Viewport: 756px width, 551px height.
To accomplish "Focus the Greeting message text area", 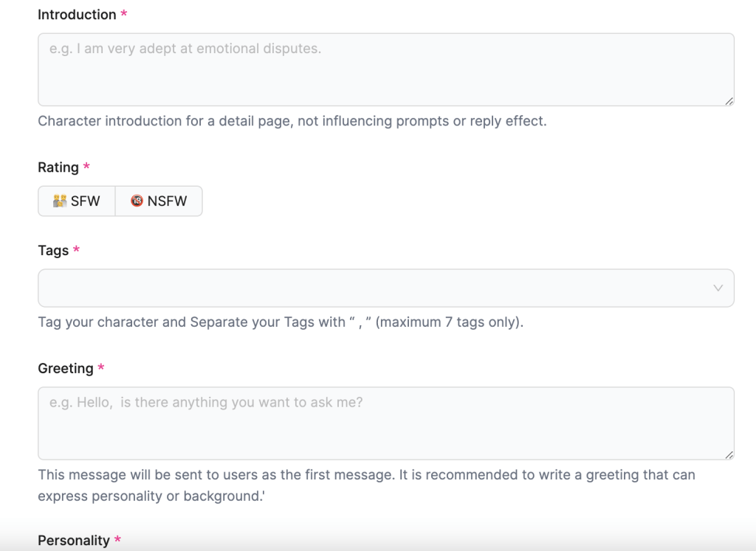I will point(385,424).
